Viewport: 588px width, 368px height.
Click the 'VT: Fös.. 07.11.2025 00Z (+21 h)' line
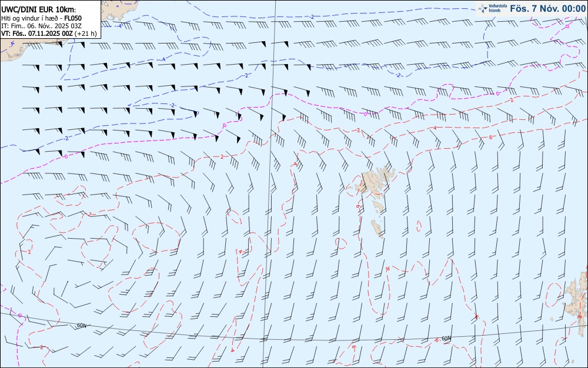point(49,34)
